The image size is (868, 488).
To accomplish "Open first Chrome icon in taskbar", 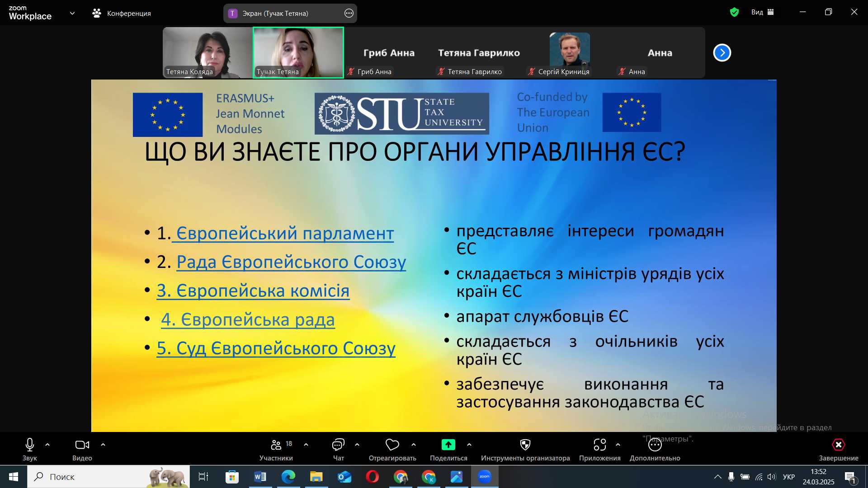I will pyautogui.click(x=401, y=477).
